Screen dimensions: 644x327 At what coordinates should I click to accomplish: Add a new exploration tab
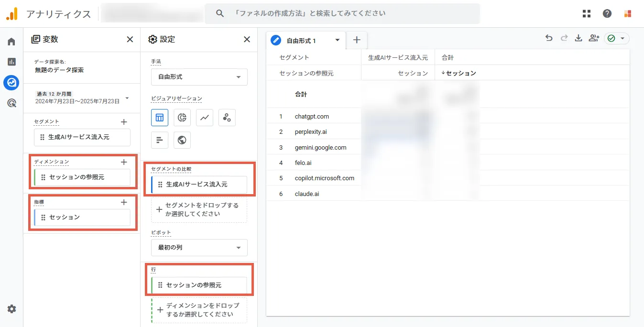(x=357, y=40)
